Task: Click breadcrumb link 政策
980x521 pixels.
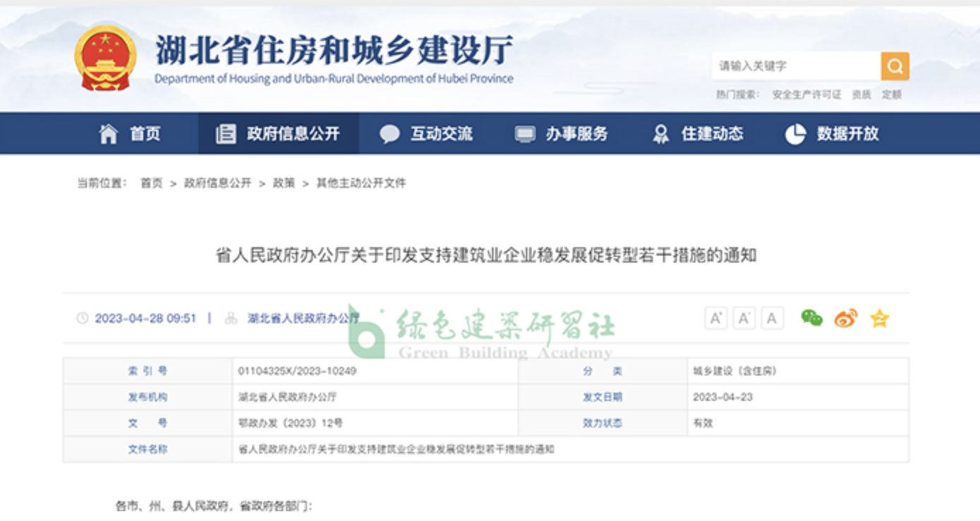Action: [284, 183]
